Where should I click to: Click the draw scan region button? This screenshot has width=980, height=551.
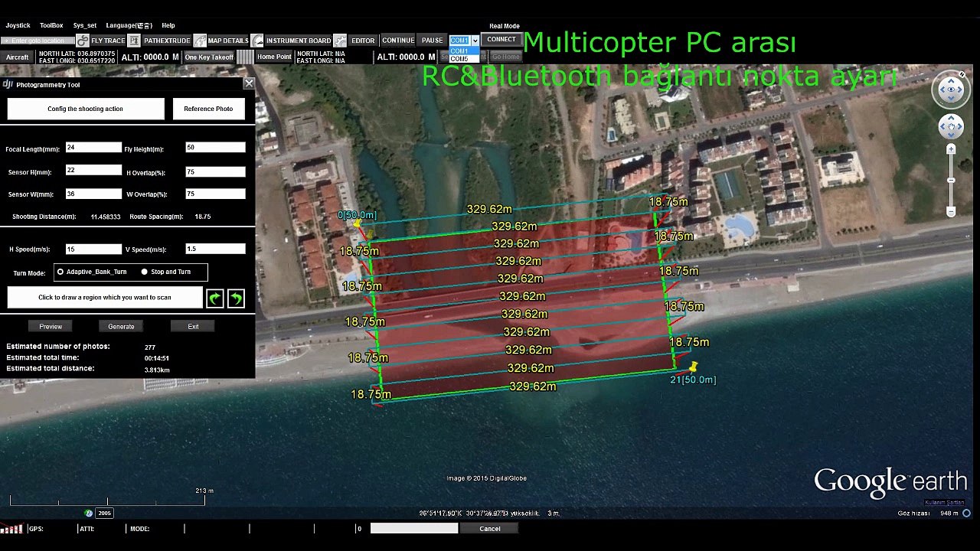(x=105, y=297)
